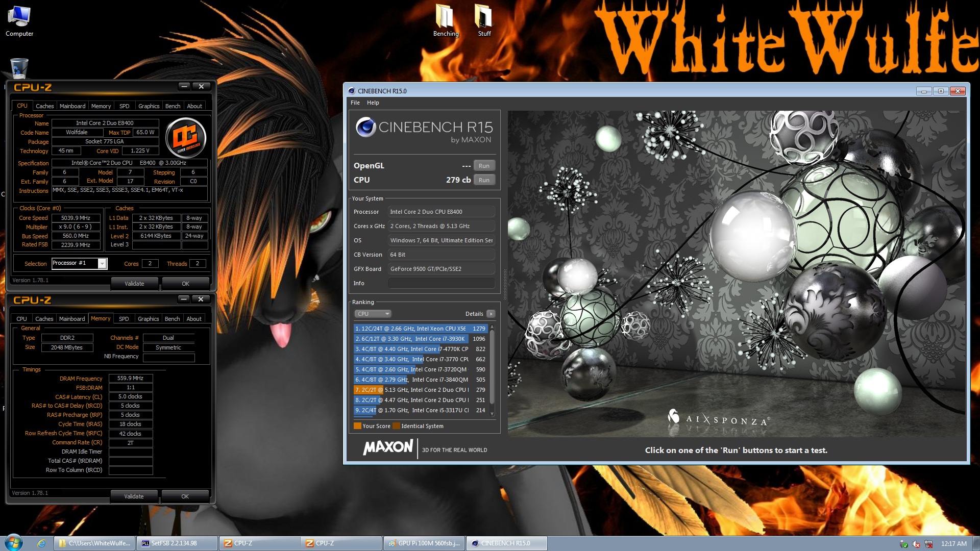Open the Processor #1 selection dropdown
This screenshot has width=980, height=551.
[102, 263]
